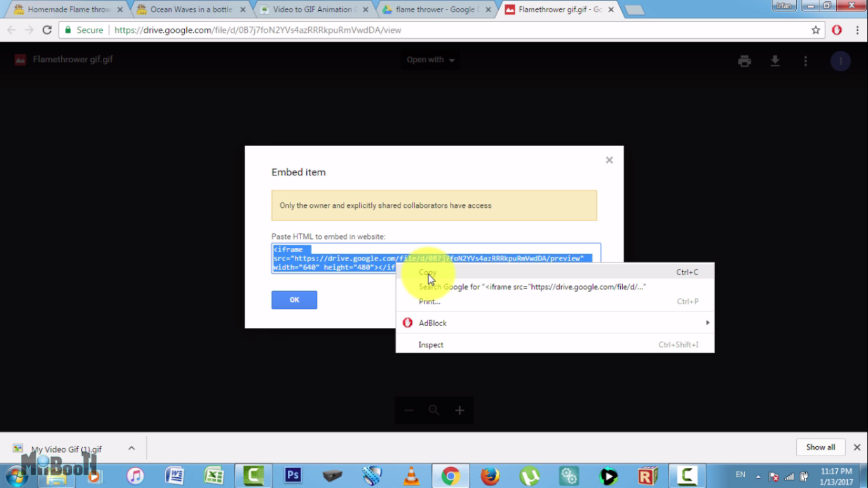Zoom in with the plus icon
The image size is (868, 488).
(x=459, y=410)
